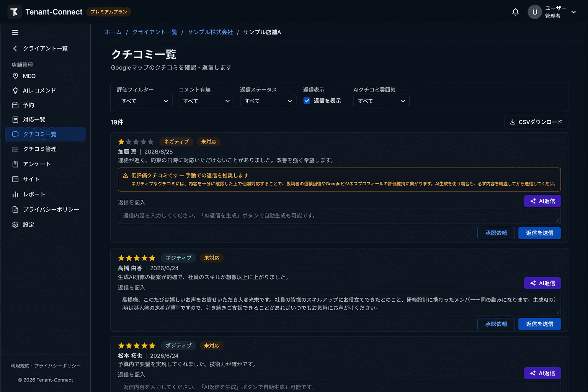Viewport: 588px width, 392px height.
Task: Open AIレコメンド menu item
Action: tap(45, 91)
